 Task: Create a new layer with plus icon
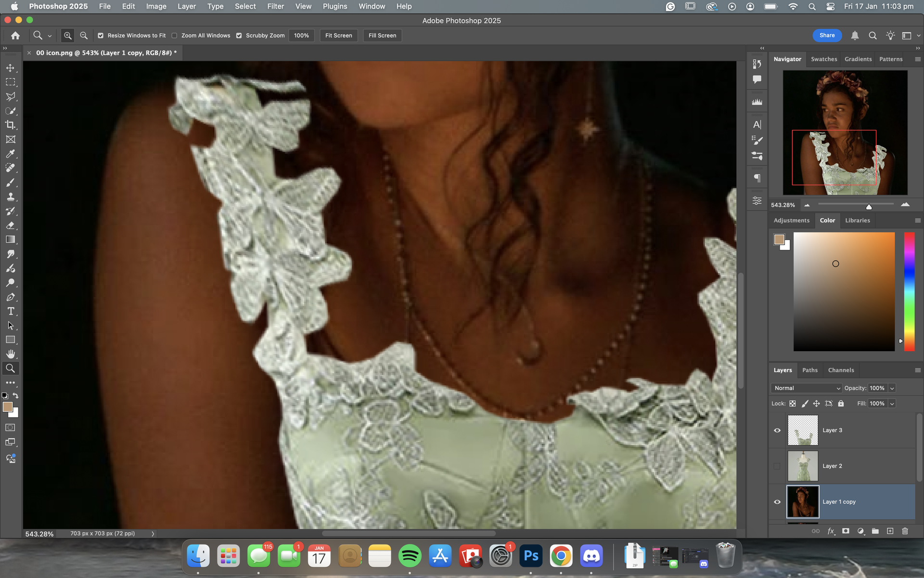[x=890, y=531]
